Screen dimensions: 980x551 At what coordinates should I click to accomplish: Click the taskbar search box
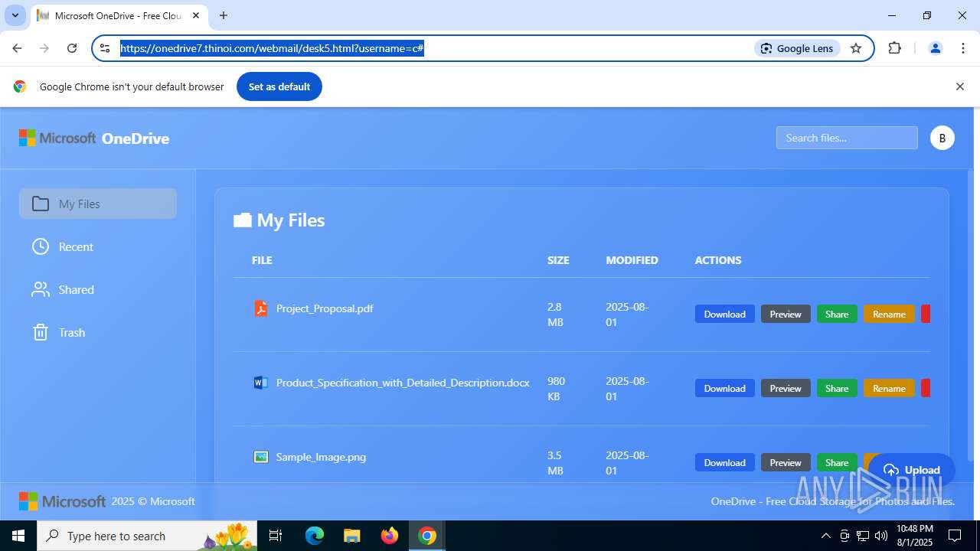coord(149,536)
